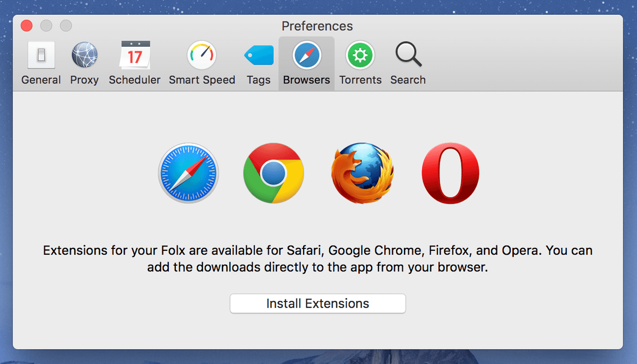
Task: Click the large Safari browser icon
Action: click(x=188, y=174)
